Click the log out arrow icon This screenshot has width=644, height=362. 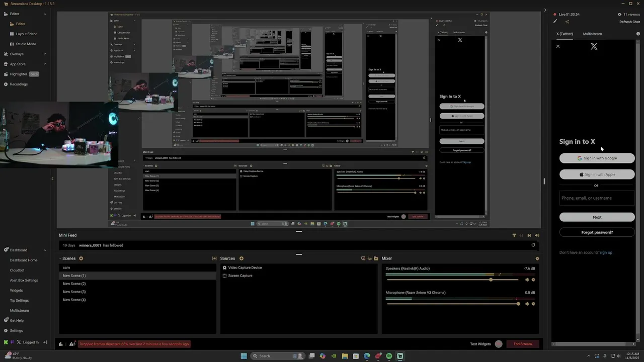pyautogui.click(x=44, y=342)
